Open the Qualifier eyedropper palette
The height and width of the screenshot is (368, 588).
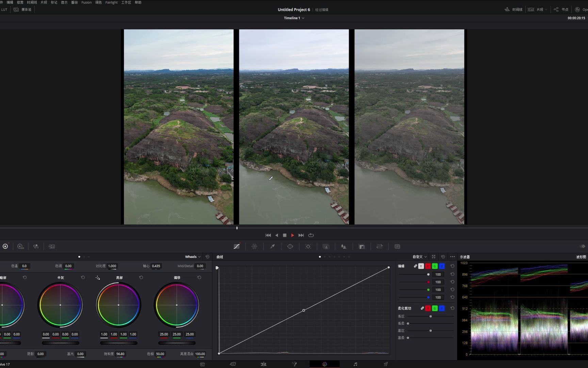[x=272, y=246]
